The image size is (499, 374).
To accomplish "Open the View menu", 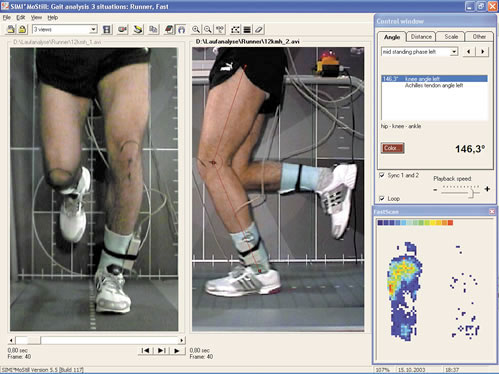I will coord(36,17).
